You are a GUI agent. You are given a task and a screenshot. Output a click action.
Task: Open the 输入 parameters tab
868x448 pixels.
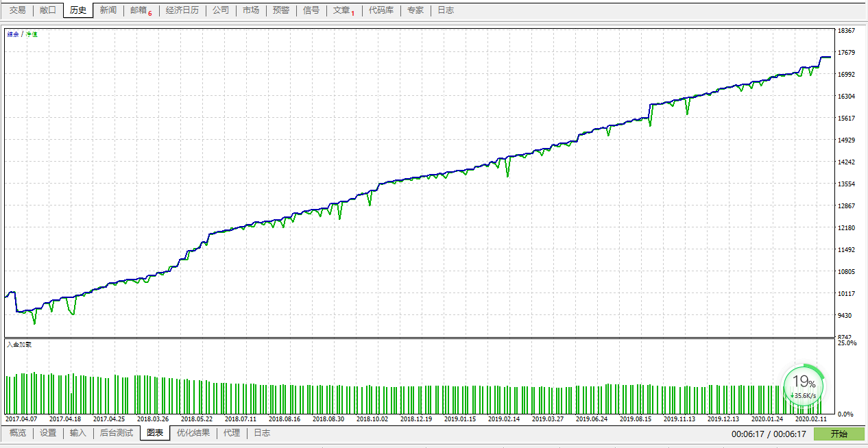(78, 433)
